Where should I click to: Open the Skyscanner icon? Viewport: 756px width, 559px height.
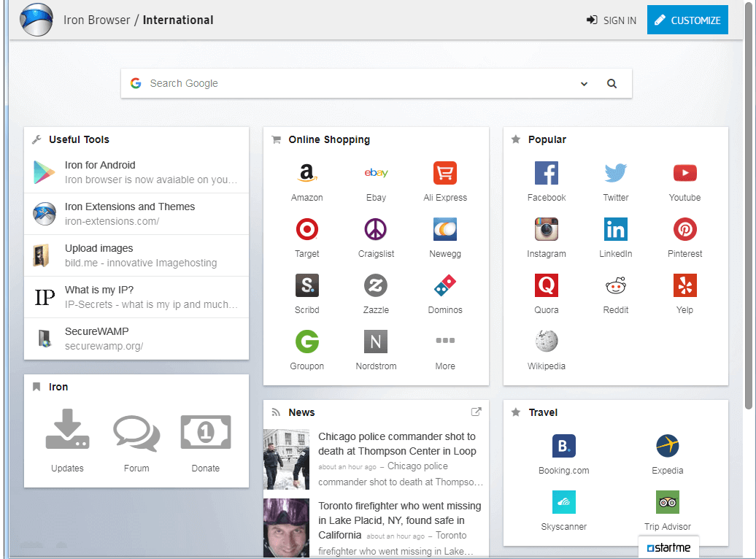tap(563, 502)
